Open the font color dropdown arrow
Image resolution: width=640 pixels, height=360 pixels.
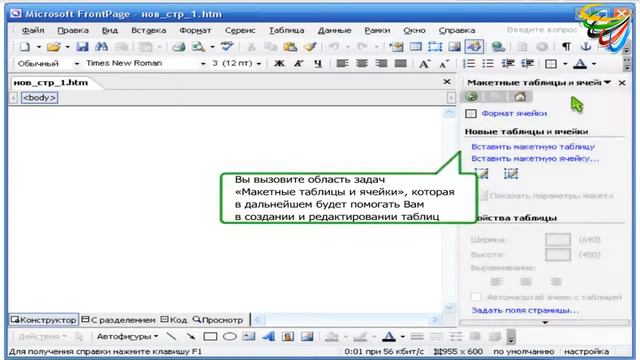pyautogui.click(x=594, y=64)
